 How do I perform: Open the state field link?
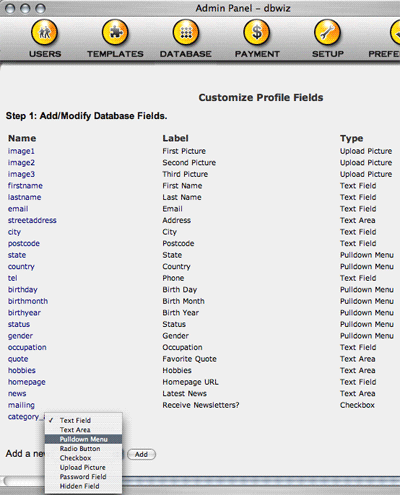click(17, 255)
